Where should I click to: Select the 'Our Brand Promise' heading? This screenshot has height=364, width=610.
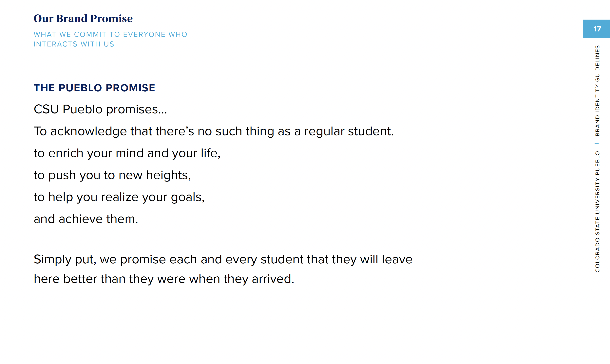(83, 18)
